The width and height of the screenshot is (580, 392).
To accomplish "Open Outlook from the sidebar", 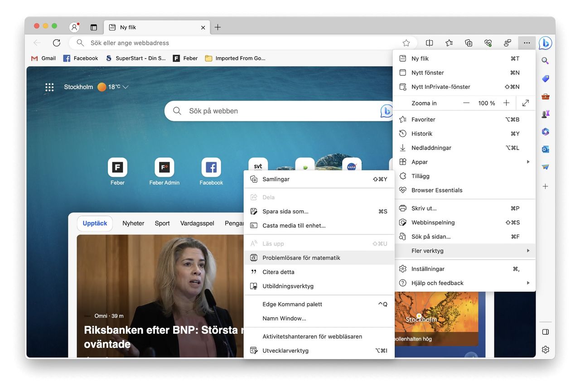I will pos(545,149).
